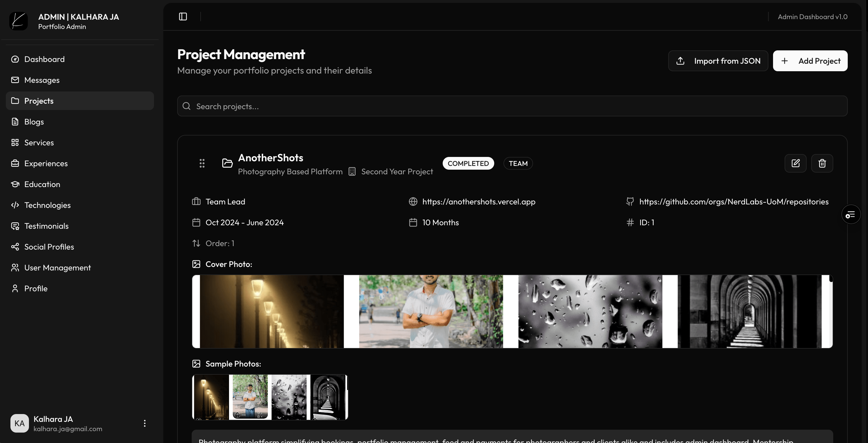Open the NerdLabs-UoM GitHub repositories link
This screenshot has width=868, height=443.
click(x=734, y=202)
